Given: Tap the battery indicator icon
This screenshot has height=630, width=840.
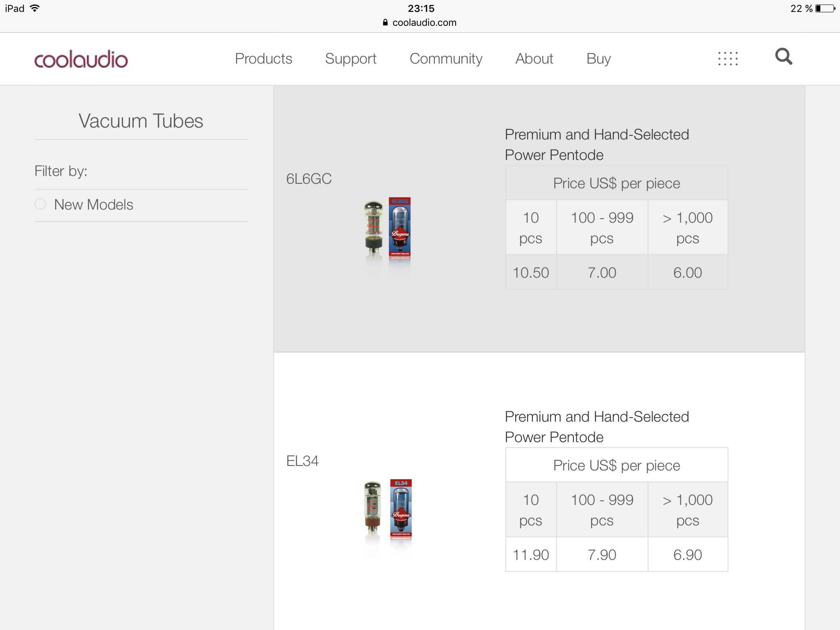Looking at the screenshot, I should pos(825,9).
